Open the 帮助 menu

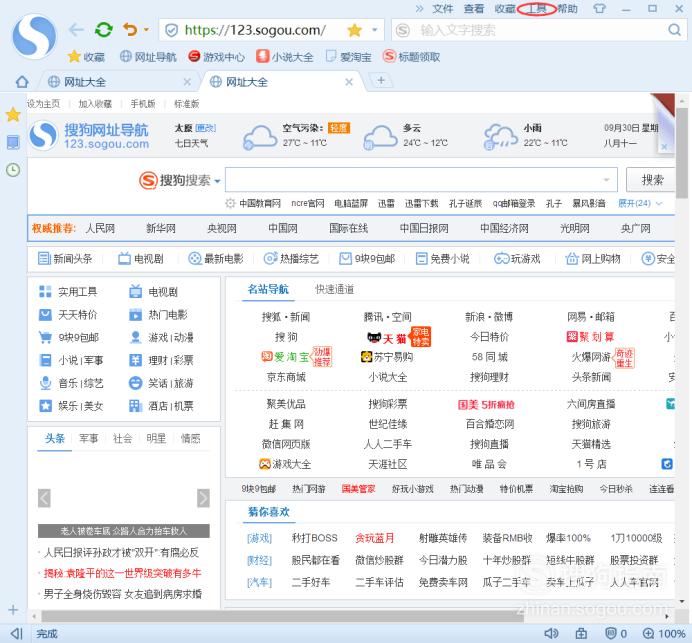(568, 8)
